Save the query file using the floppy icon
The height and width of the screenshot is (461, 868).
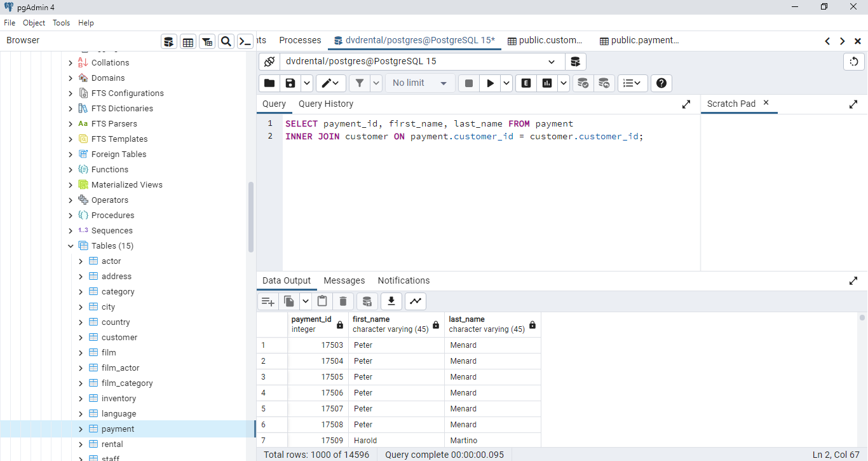point(290,83)
